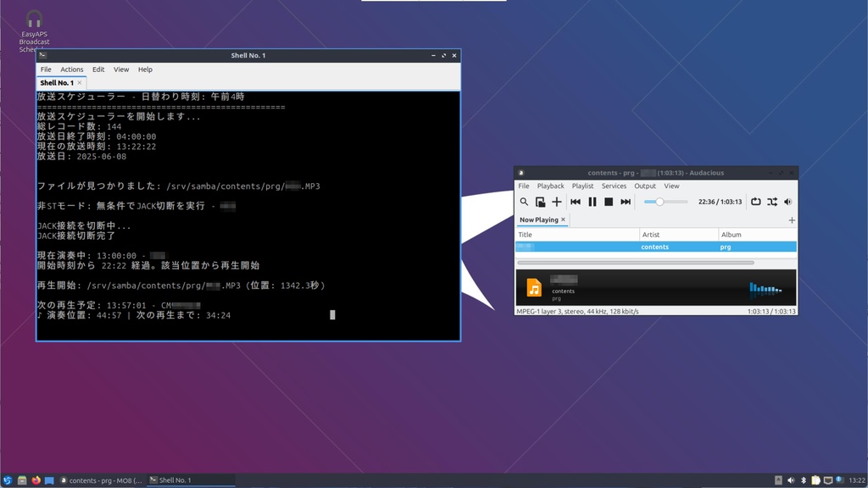Skip to the previous track in Audacious
The height and width of the screenshot is (488, 868).
[x=576, y=202]
